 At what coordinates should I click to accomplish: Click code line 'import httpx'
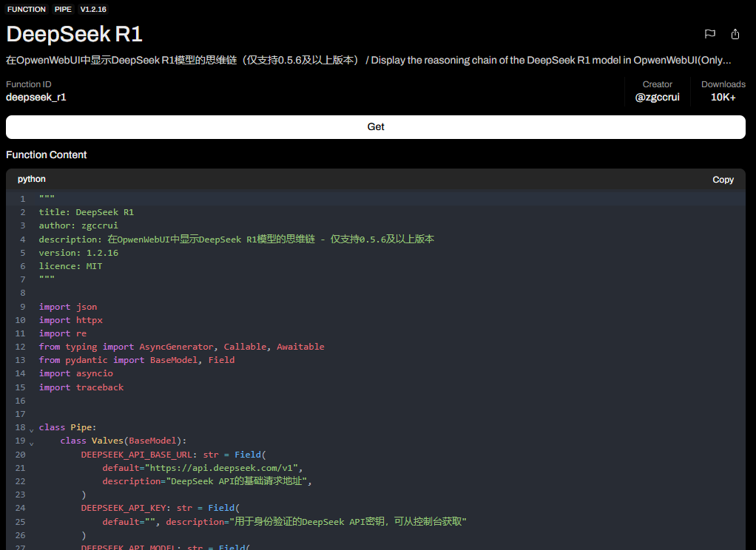pyautogui.click(x=71, y=320)
